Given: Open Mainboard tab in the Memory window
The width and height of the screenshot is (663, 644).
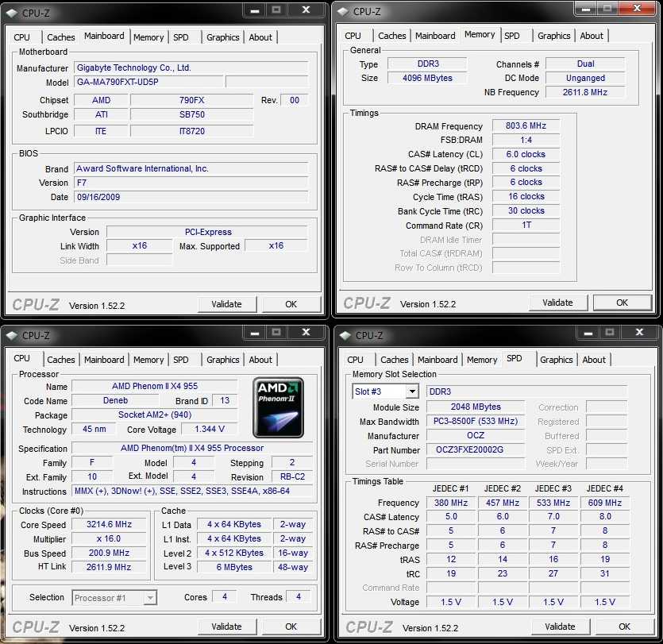Looking at the screenshot, I should [x=435, y=36].
